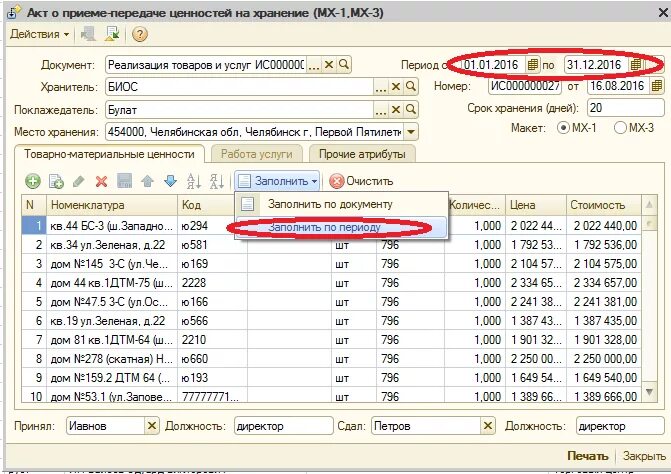Open the Документ magnifier lookup
The width and height of the screenshot is (671, 474).
point(344,65)
